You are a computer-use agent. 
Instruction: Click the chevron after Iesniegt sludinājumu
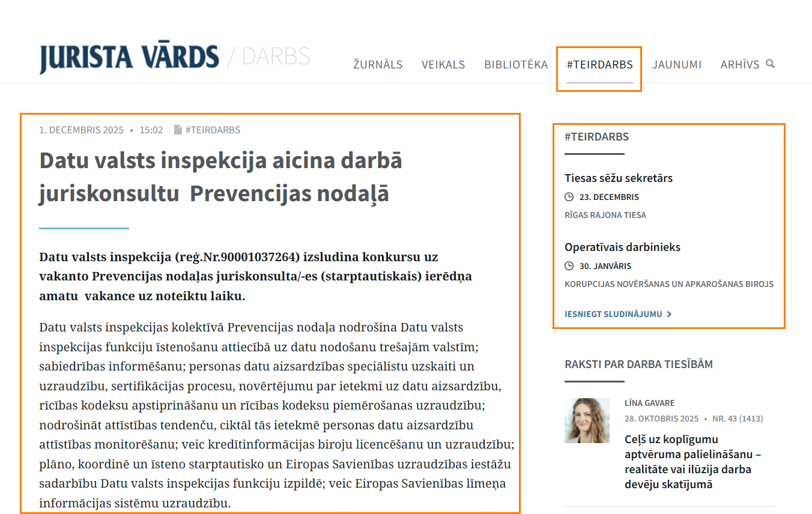coord(669,314)
